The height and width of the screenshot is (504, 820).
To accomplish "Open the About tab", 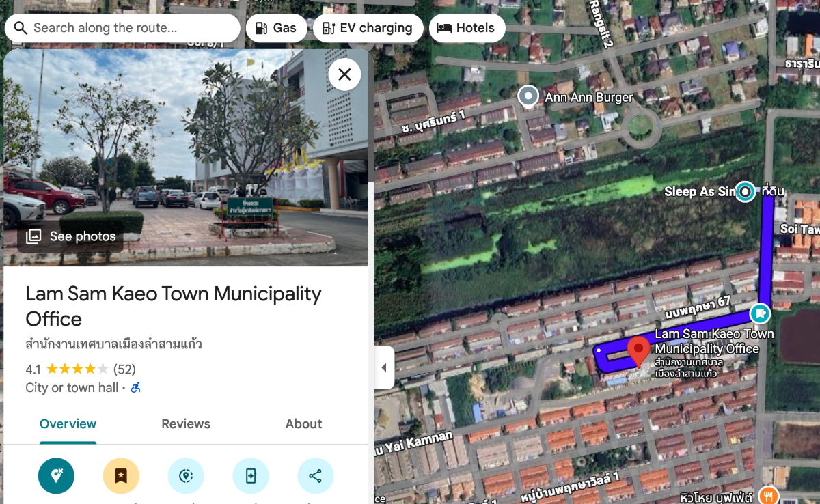I will pyautogui.click(x=303, y=424).
